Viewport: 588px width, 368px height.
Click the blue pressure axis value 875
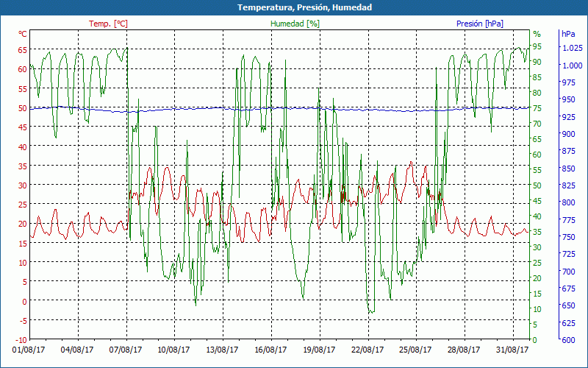568,151
